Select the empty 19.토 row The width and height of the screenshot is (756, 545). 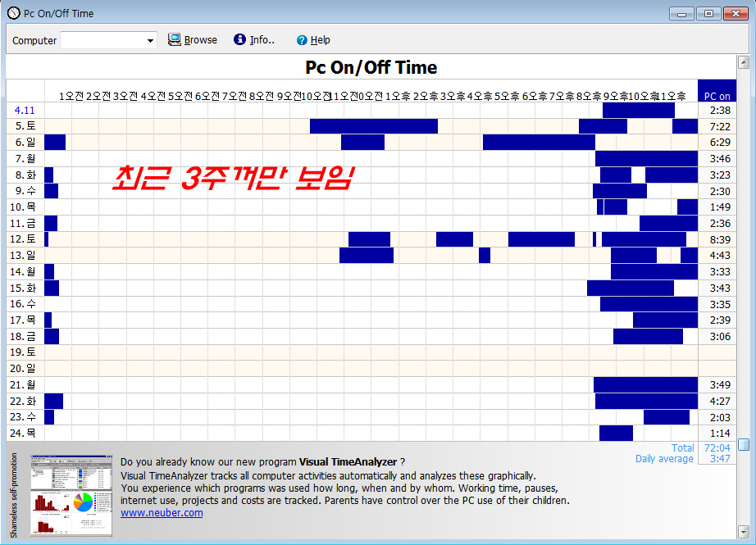point(369,352)
